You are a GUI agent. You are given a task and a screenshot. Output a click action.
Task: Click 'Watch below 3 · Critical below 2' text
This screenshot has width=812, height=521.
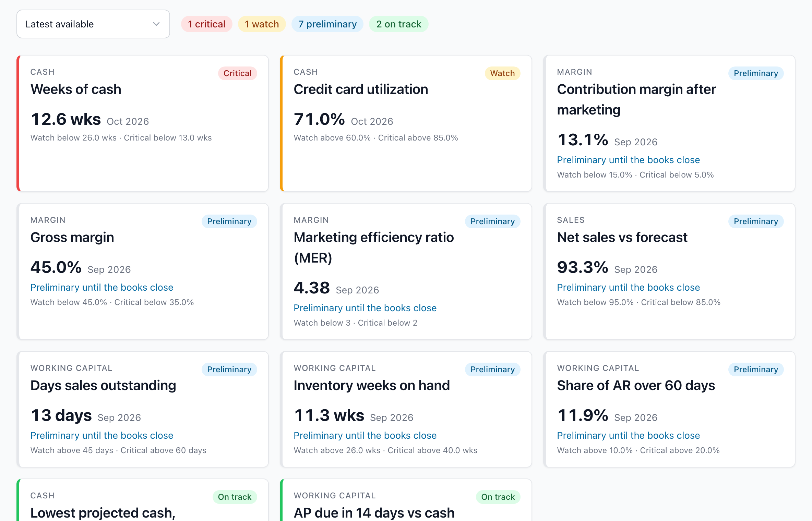coord(355,323)
